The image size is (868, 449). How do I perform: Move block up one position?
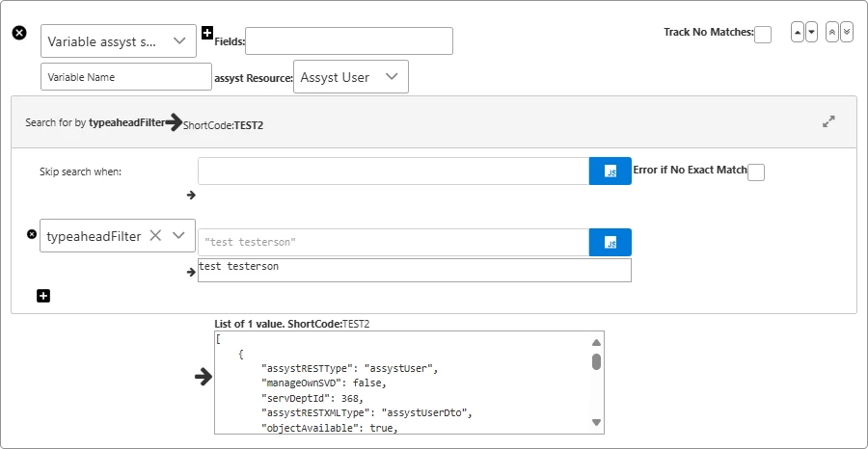pyautogui.click(x=798, y=32)
